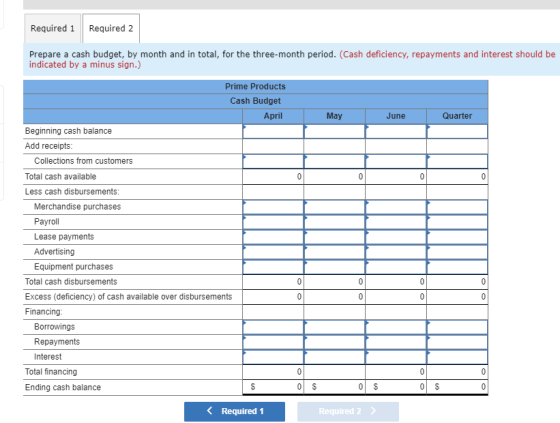The image size is (560, 423).
Task: Click the Quarter Repayments cell
Action: tap(458, 342)
